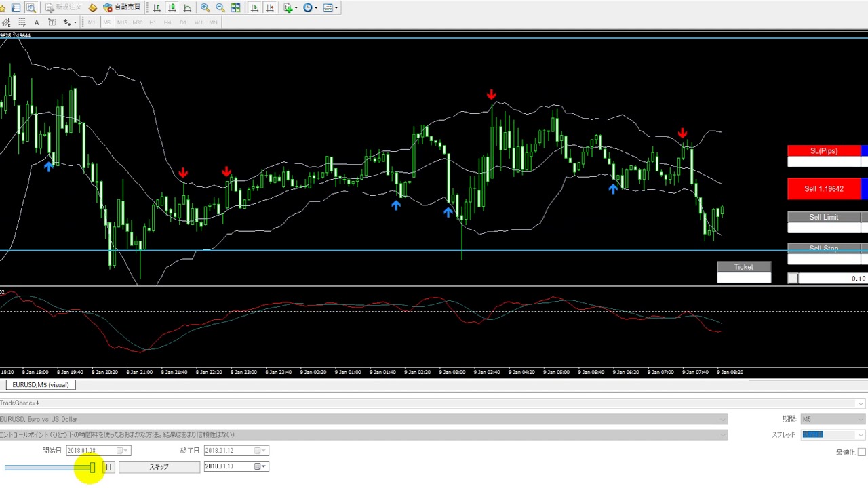Click the Zoom Out magnifier icon

tap(220, 7)
